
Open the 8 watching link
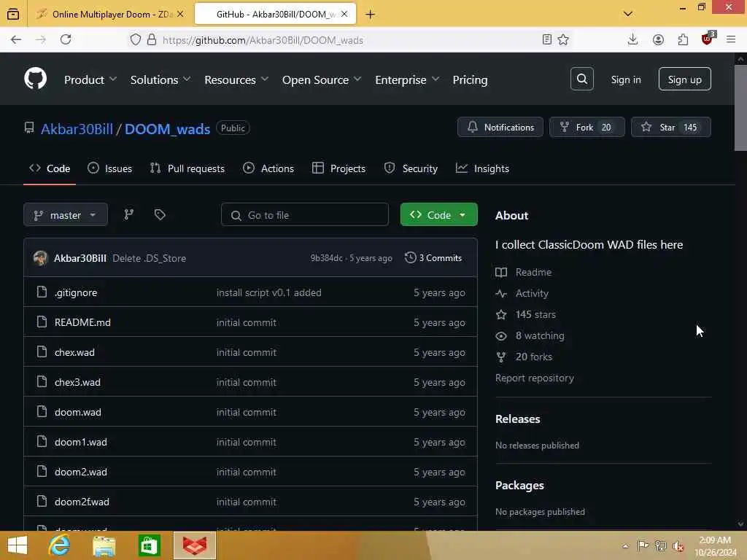tap(540, 335)
